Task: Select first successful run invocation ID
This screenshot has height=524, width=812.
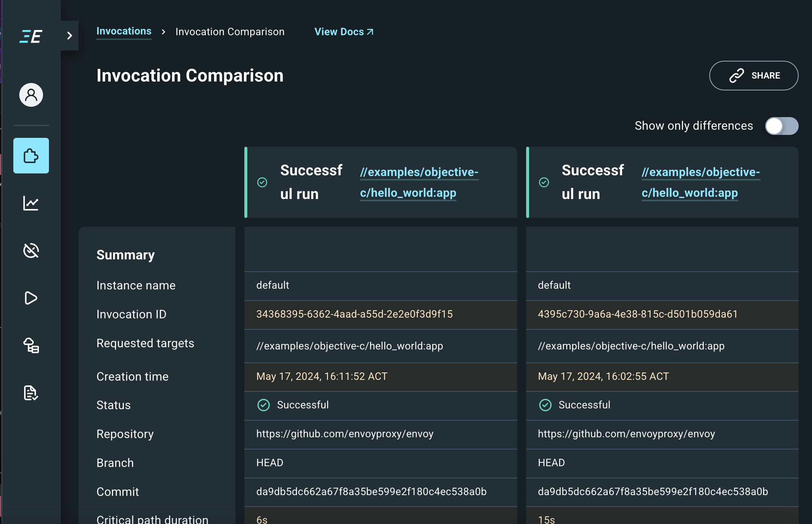Action: 354,314
